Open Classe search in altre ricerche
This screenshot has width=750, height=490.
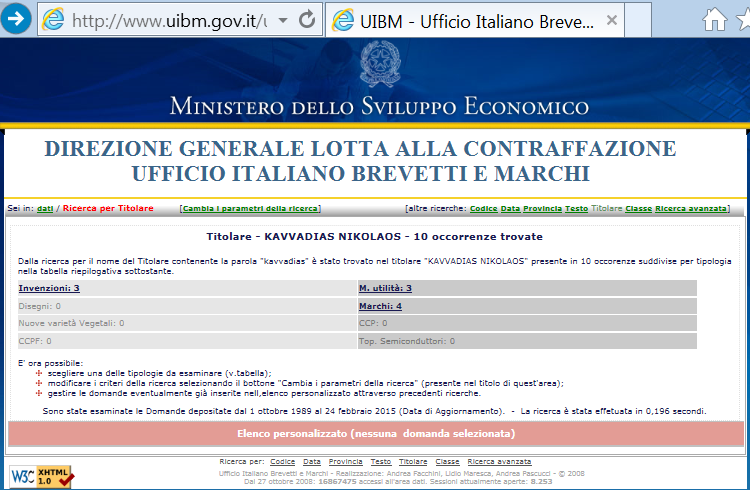[x=639, y=209]
